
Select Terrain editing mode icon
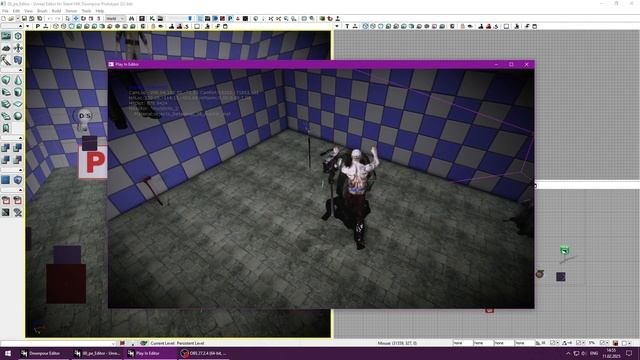(x=6, y=48)
